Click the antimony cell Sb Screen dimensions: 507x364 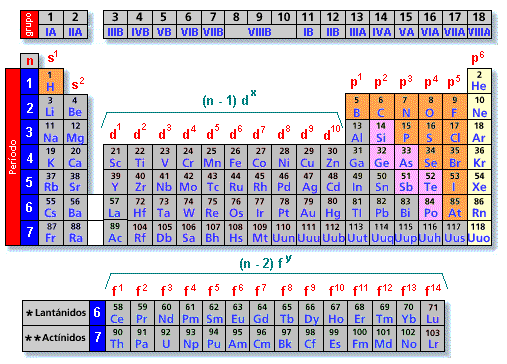point(406,182)
